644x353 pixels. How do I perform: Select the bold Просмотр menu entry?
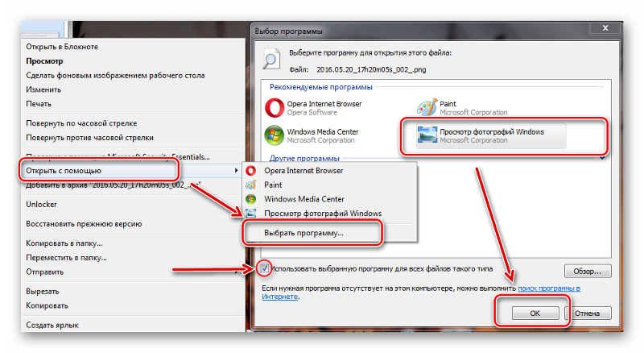(x=44, y=61)
